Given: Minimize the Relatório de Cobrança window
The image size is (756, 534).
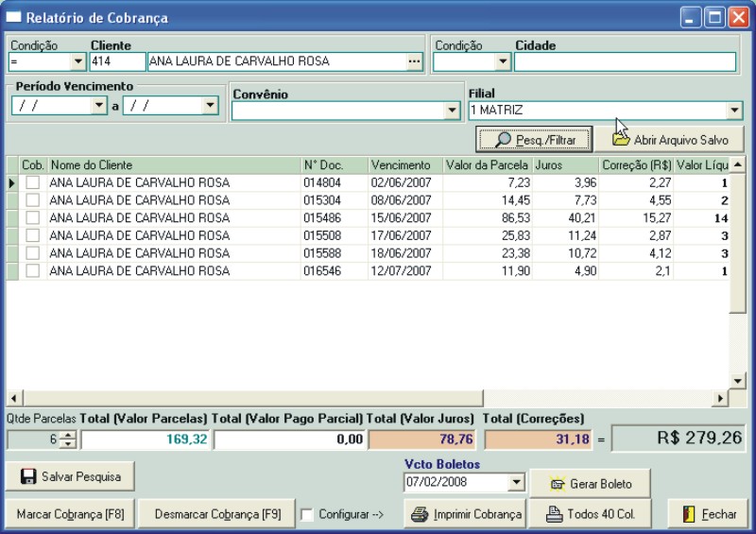Looking at the screenshot, I should tap(691, 18).
